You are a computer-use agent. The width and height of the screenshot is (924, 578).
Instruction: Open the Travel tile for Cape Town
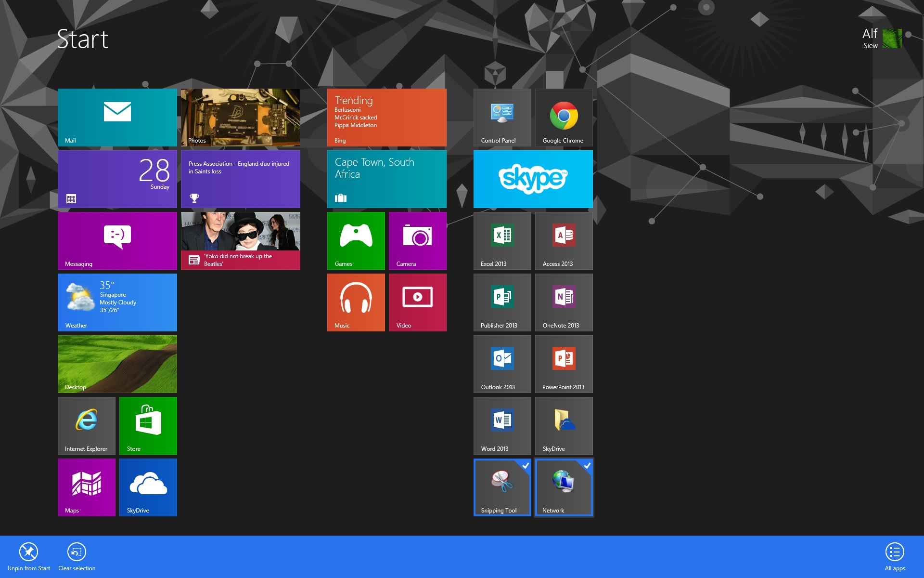(x=387, y=179)
